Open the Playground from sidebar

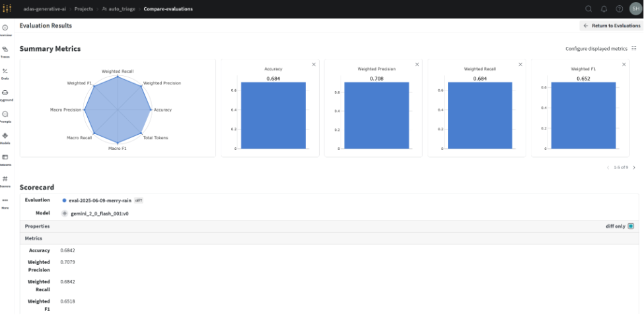5,94
